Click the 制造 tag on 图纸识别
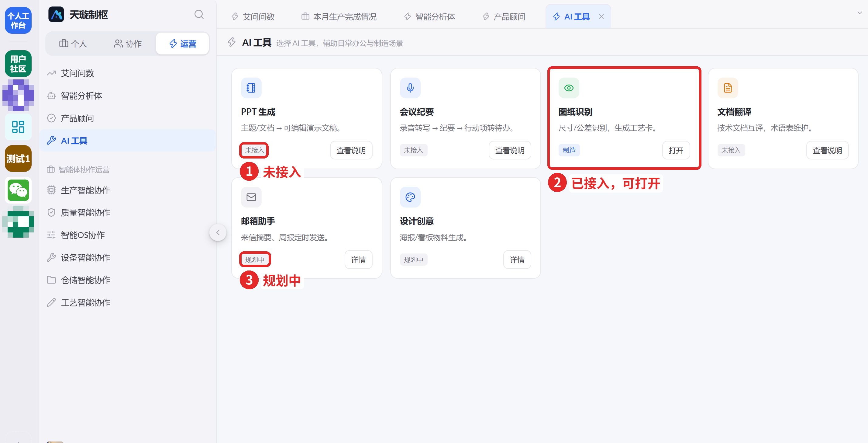 coord(569,150)
